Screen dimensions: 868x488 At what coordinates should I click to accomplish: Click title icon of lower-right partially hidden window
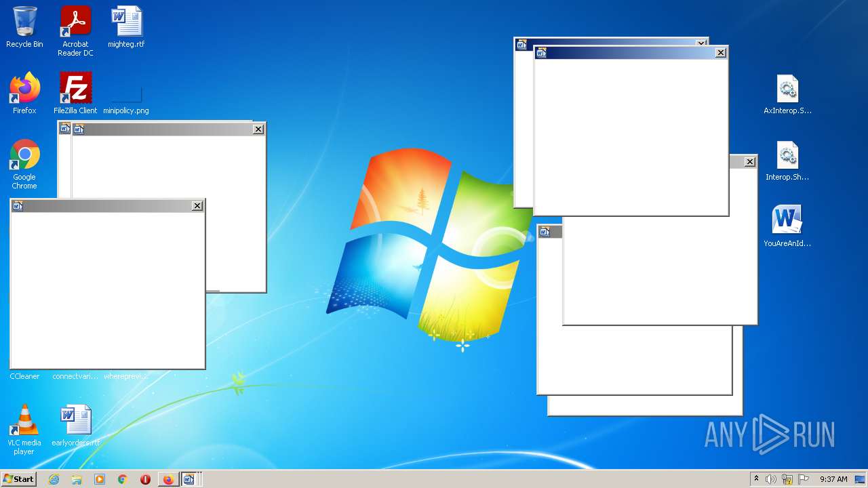click(545, 232)
